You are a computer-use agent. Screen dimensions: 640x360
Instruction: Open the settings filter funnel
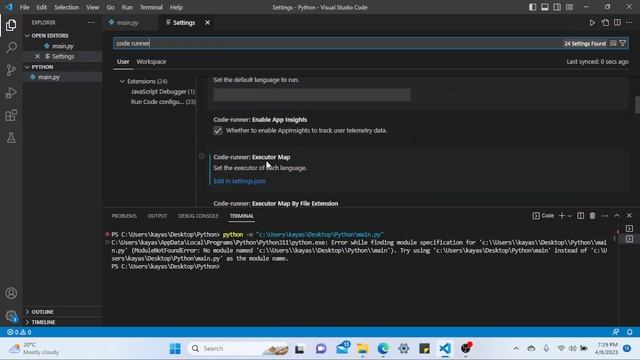click(623, 43)
